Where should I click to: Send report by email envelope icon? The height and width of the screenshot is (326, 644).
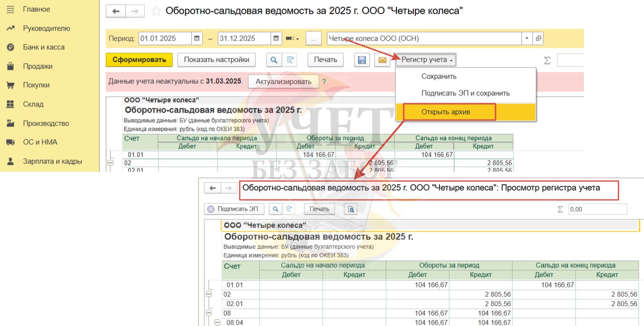[382, 60]
